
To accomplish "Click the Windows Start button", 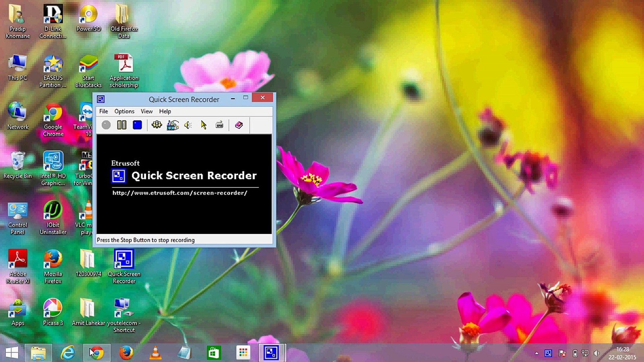I will (x=12, y=353).
